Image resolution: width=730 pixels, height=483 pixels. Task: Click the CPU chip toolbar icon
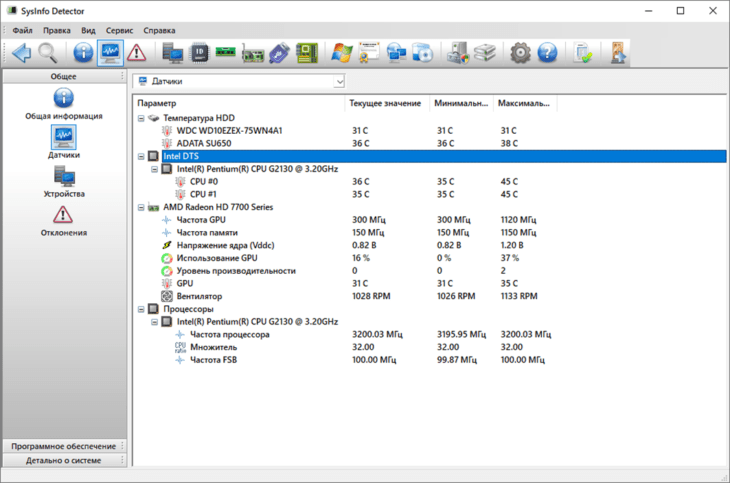point(200,53)
